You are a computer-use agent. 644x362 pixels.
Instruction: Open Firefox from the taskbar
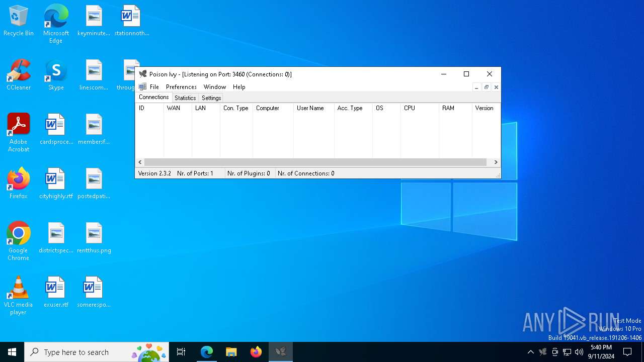(x=256, y=352)
